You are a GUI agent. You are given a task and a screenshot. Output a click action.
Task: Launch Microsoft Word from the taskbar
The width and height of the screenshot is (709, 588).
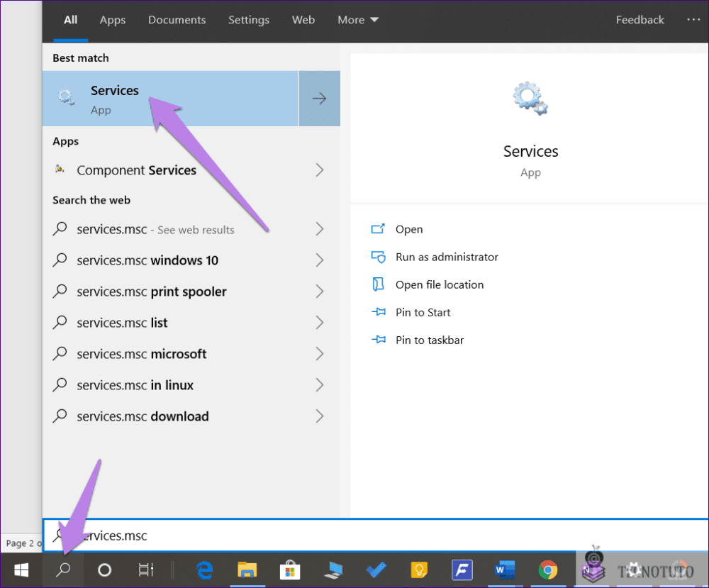pyautogui.click(x=505, y=570)
